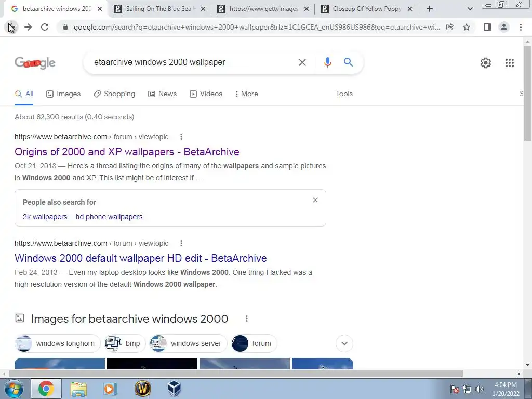The width and height of the screenshot is (532, 399).
Task: Open the Windows 2000 default wallpaper HD edit link
Action: click(140, 258)
